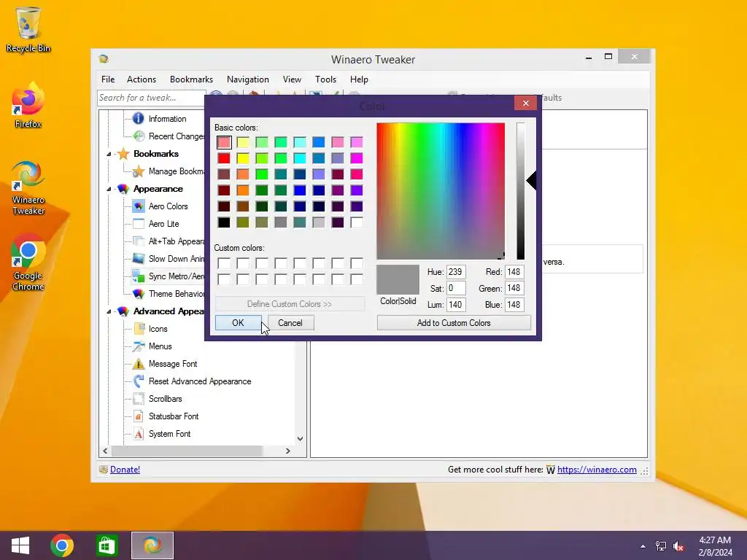
Task: Select the first custom color slot
Action: point(224,263)
